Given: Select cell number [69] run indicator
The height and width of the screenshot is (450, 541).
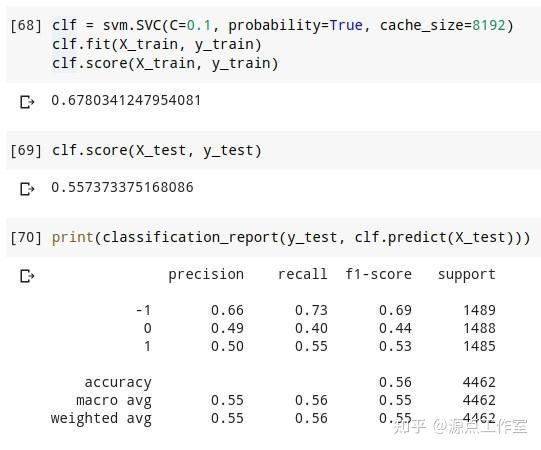Looking at the screenshot, I should pyautogui.click(x=26, y=151).
